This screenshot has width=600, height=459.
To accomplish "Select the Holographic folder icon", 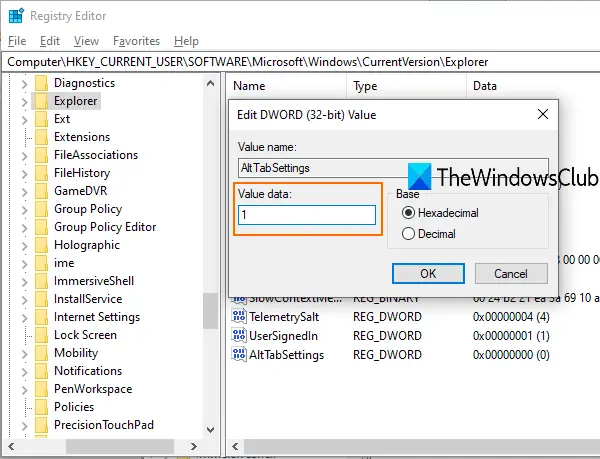I will 41,245.
